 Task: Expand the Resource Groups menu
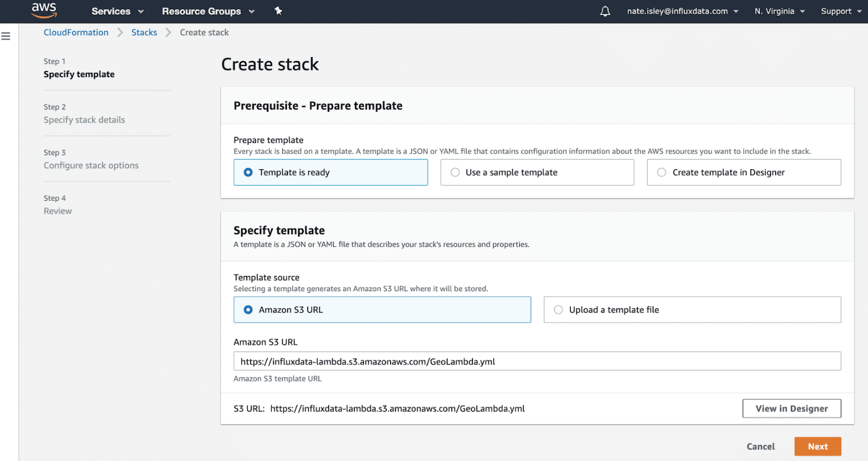[207, 11]
